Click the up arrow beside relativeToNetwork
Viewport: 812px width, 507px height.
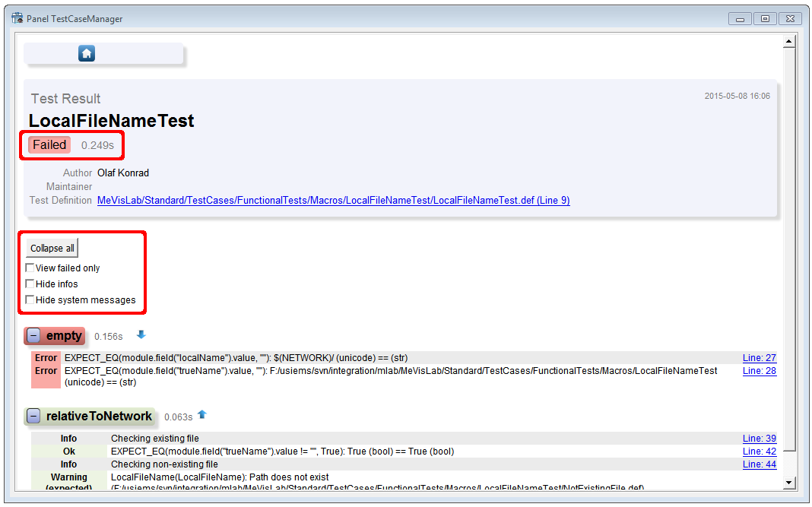201,415
